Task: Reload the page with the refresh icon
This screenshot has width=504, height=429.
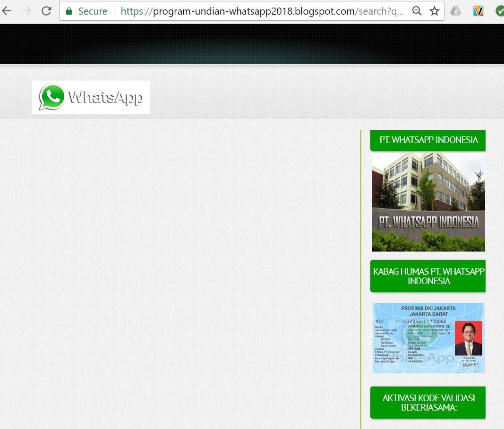Action: click(x=47, y=11)
